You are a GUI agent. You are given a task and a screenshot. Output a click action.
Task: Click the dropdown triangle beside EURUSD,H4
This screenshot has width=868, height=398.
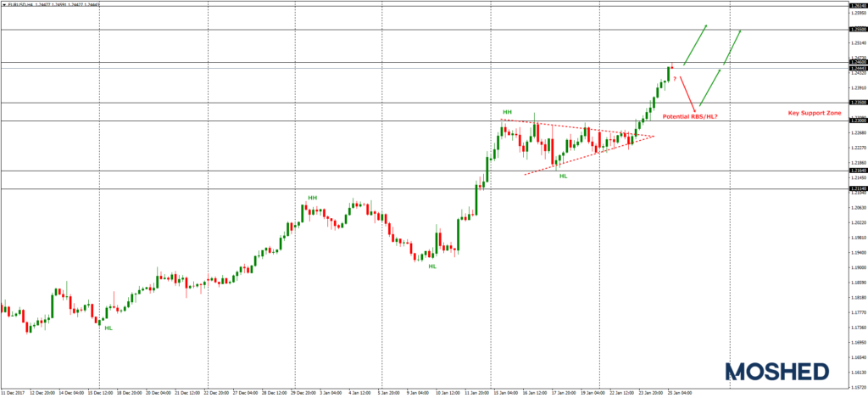point(4,4)
